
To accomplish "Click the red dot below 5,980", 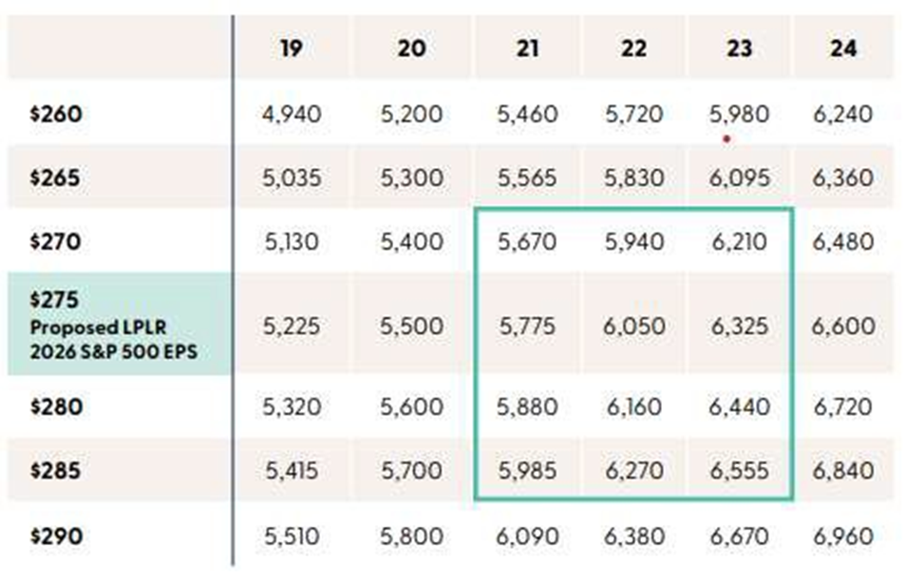I will coord(726,140).
